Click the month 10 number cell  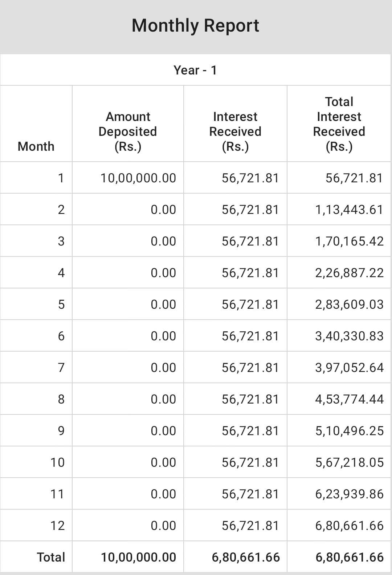click(57, 462)
